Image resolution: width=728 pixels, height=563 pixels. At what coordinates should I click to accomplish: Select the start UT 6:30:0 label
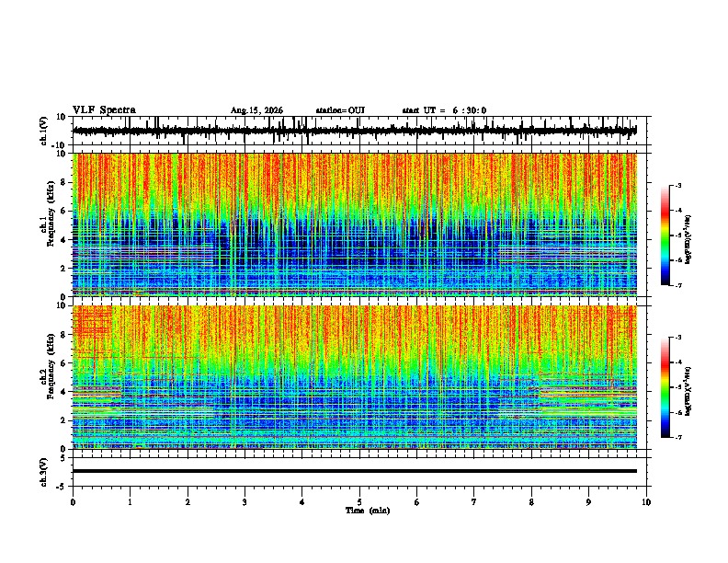444,110
